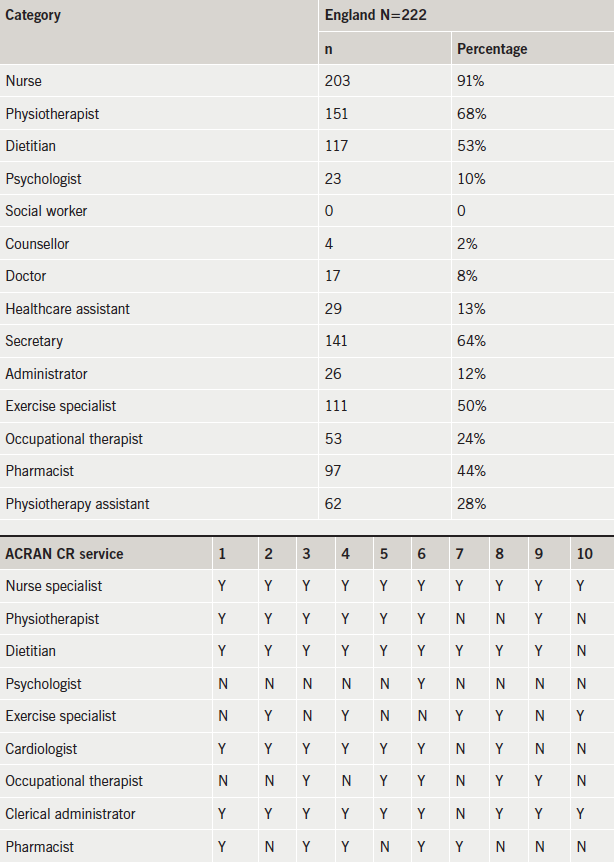This screenshot has height=863, width=614.
Task: Click the Nurse row label
Action: (24, 81)
